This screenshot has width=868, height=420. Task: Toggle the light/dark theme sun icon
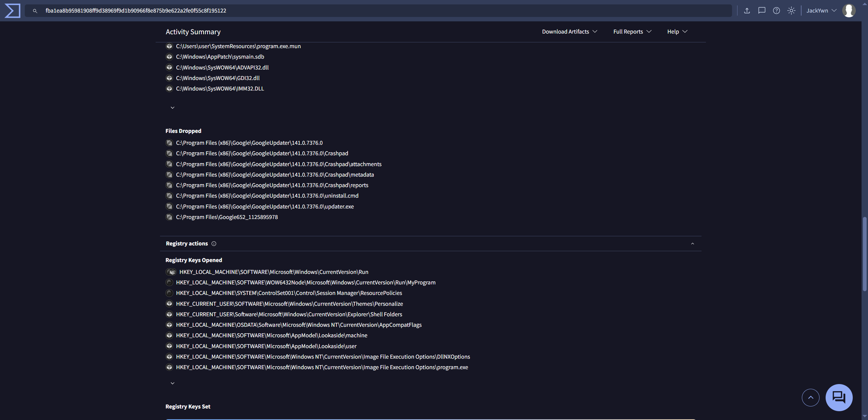pos(791,11)
